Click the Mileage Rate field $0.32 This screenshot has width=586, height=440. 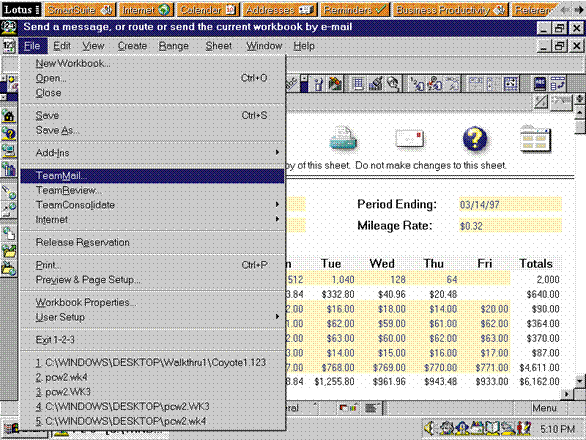coord(510,226)
